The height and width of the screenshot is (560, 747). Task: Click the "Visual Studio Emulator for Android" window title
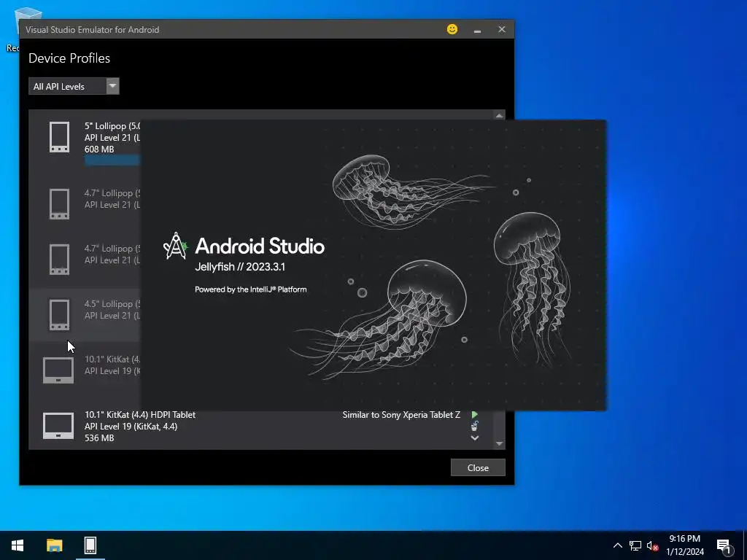[93, 29]
